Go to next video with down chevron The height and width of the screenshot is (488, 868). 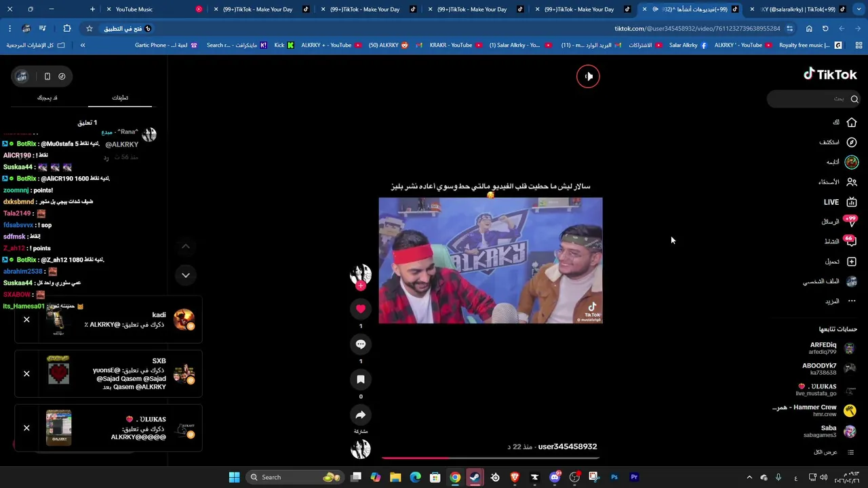(186, 275)
